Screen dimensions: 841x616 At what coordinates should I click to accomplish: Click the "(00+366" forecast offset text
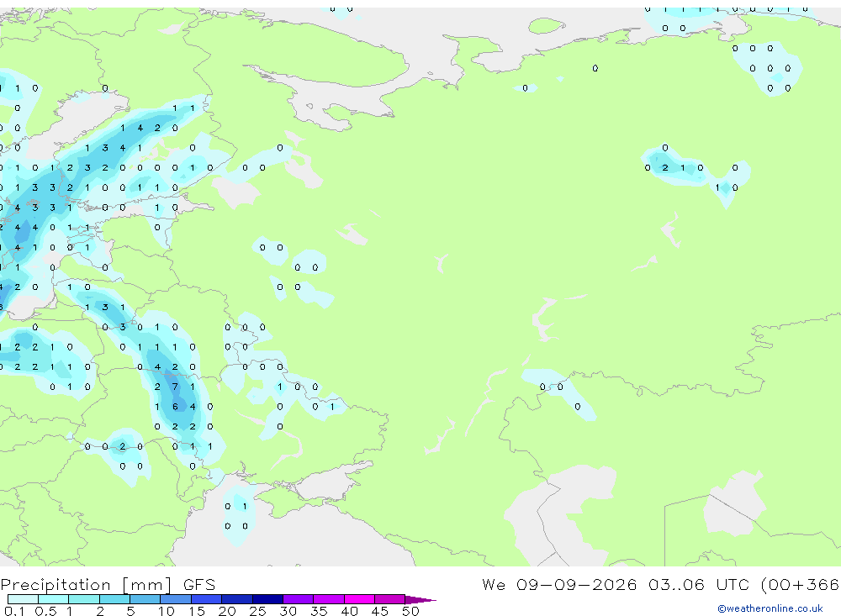pos(801,584)
